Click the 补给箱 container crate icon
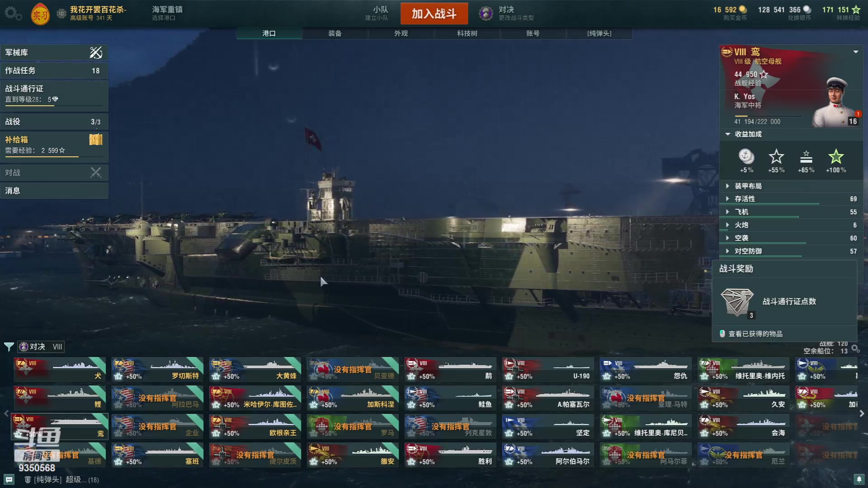The width and height of the screenshot is (868, 488). point(96,140)
